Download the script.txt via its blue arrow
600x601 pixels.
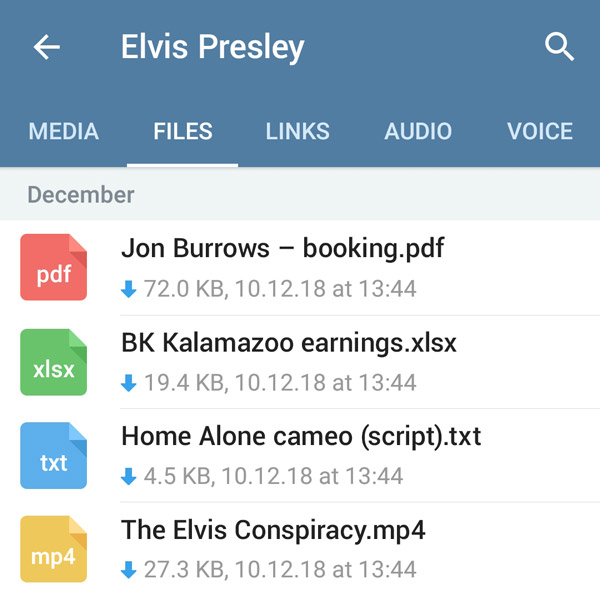click(x=128, y=477)
